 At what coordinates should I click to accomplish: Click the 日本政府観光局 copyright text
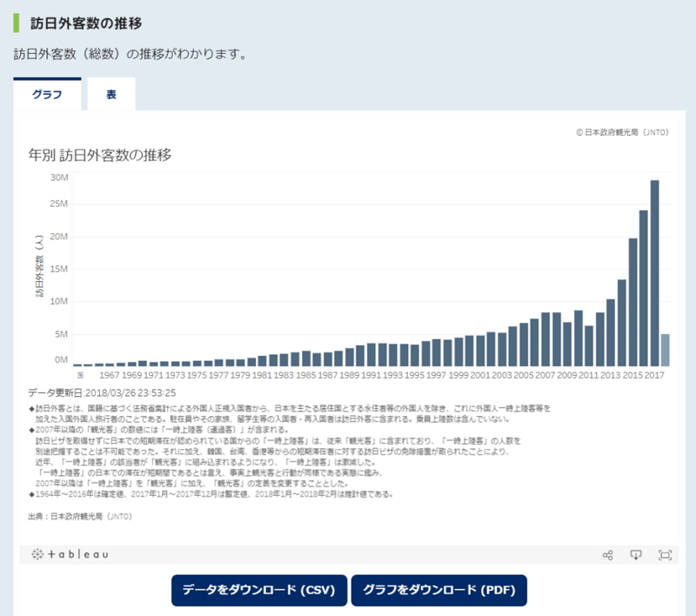point(622,132)
